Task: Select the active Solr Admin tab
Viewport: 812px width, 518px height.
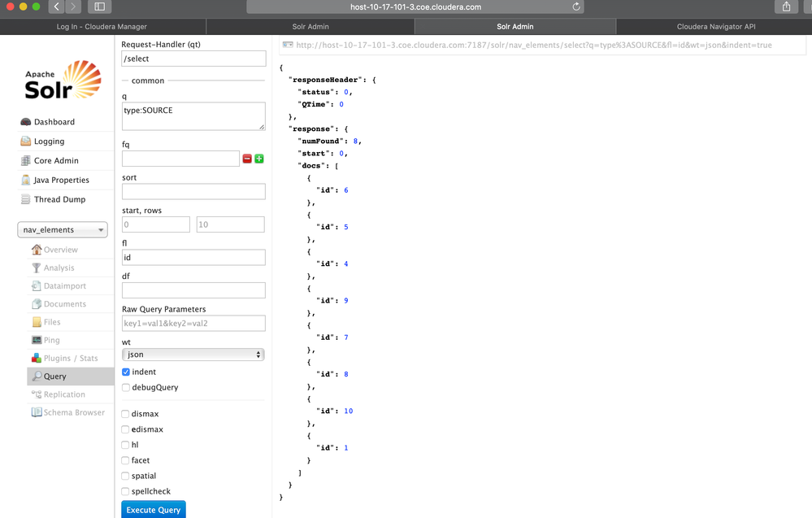Action: [515, 26]
